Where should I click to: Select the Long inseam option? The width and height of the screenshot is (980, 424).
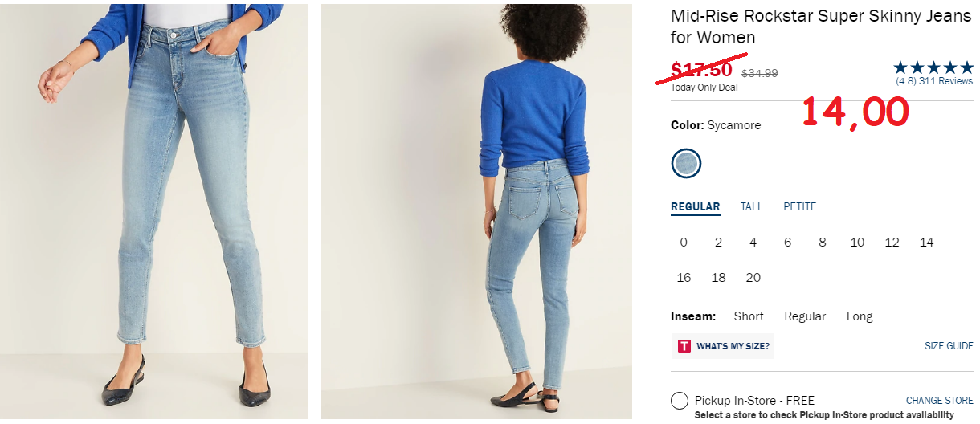(860, 316)
